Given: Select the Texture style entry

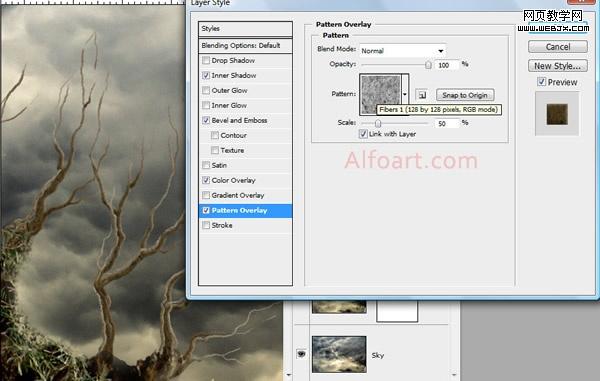Looking at the screenshot, I should click(232, 150).
